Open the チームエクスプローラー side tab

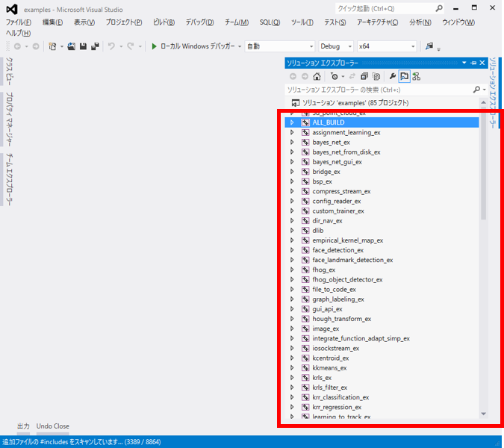(9, 179)
